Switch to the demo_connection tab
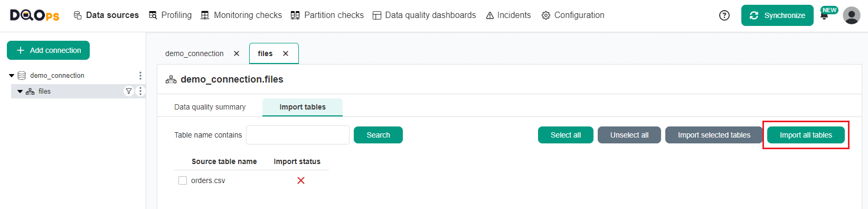Screen dimensions: 868x209 [194, 53]
